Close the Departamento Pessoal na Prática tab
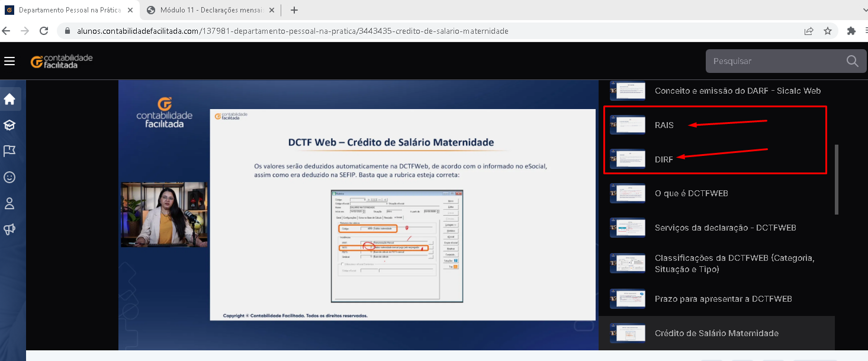The image size is (868, 361). pyautogui.click(x=131, y=10)
